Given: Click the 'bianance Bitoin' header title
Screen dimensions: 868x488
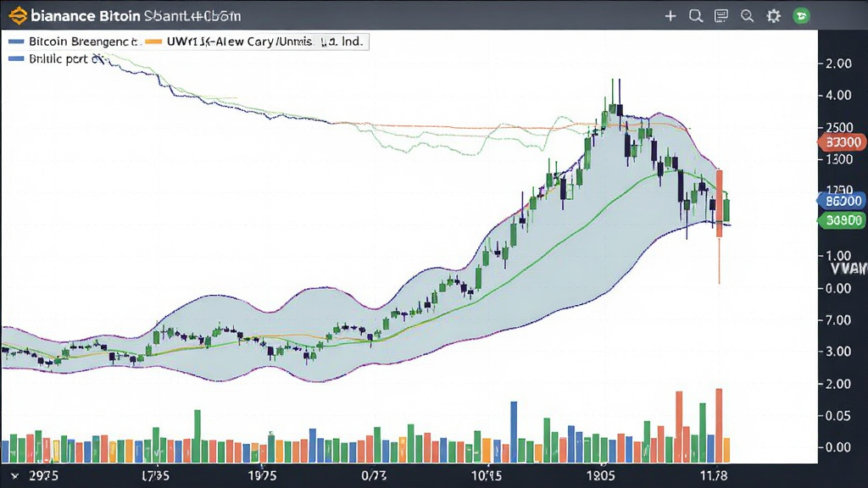Looking at the screenshot, I should 86,15.
